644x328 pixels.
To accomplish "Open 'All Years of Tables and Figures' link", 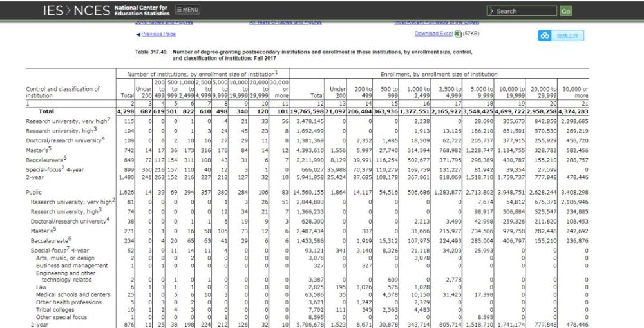I will coord(285,23).
